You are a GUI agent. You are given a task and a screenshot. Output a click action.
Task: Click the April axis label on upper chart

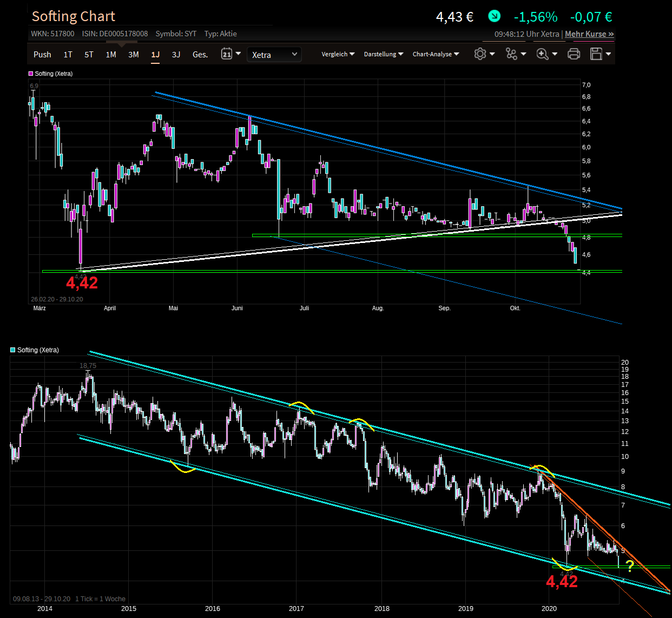[x=110, y=308]
